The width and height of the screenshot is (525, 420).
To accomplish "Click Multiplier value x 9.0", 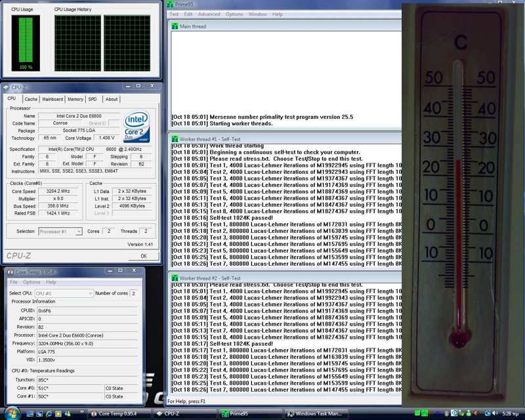I will (x=58, y=199).
